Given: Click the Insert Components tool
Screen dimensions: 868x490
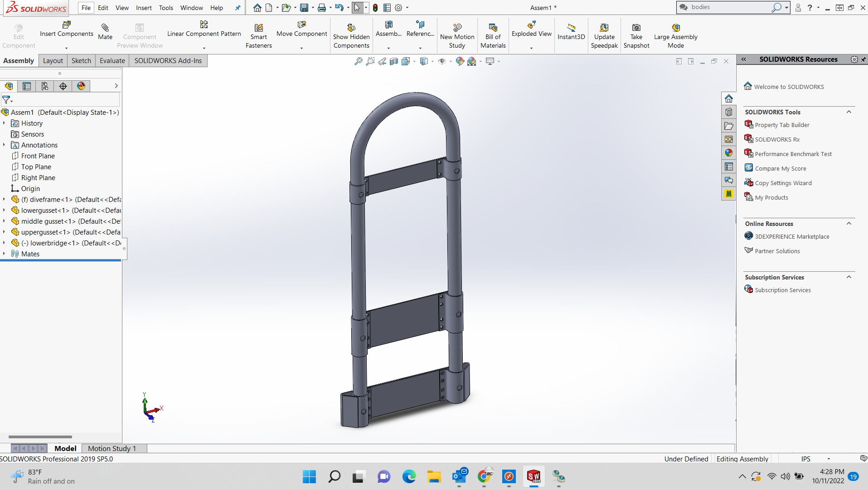Looking at the screenshot, I should pos(66,29).
